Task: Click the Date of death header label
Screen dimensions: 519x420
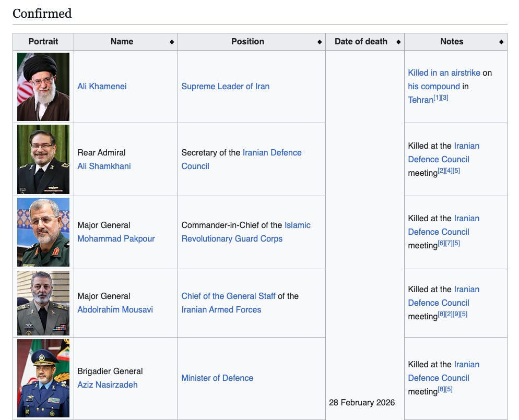Action: [361, 42]
